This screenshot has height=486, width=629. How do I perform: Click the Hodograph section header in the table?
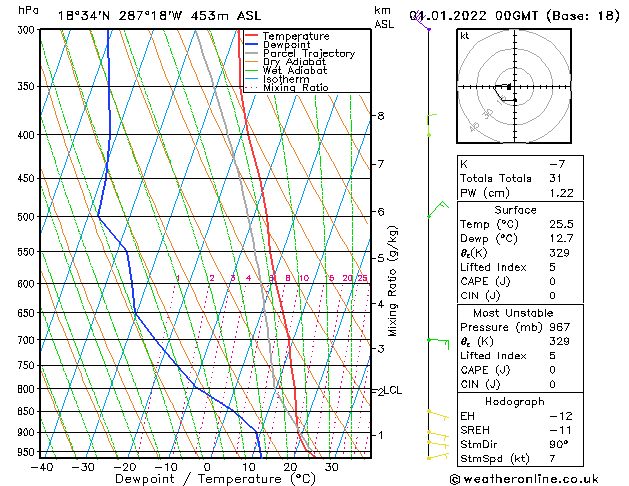[515, 401]
